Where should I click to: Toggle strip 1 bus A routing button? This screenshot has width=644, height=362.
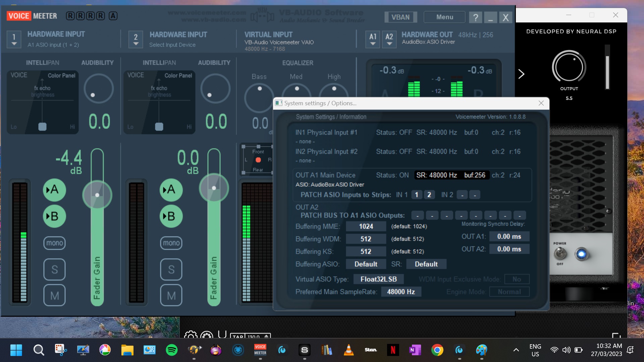coord(54,190)
